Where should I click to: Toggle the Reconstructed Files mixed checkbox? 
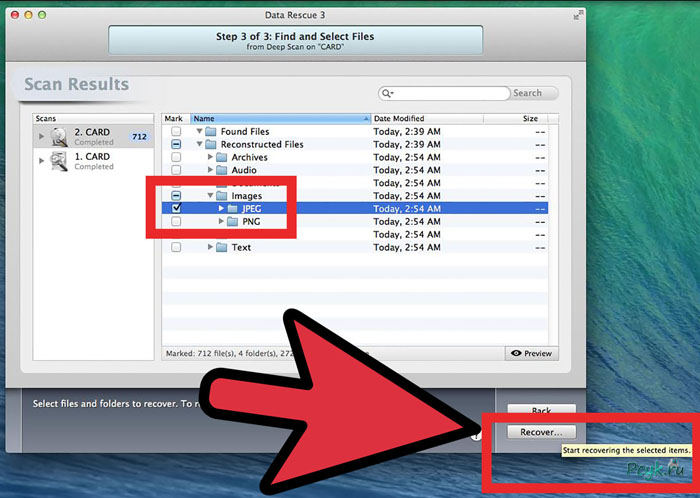point(176,144)
